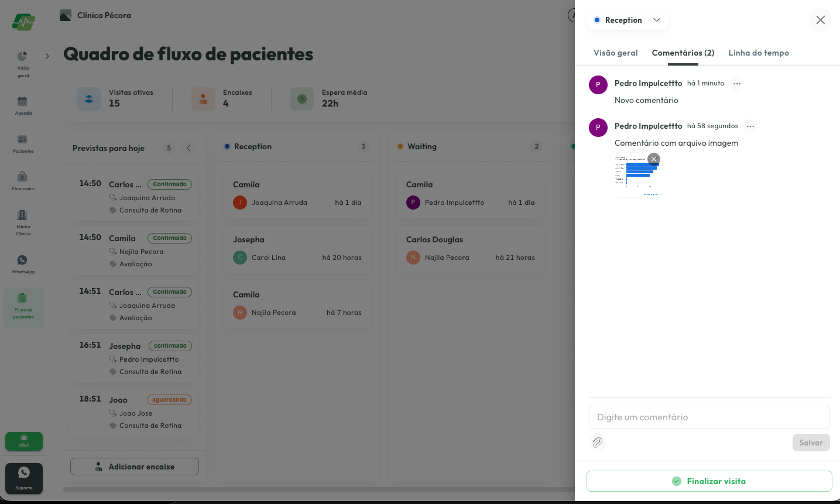Open options menu on Novo comentário
Viewport: 840px width, 504px height.
(x=737, y=84)
